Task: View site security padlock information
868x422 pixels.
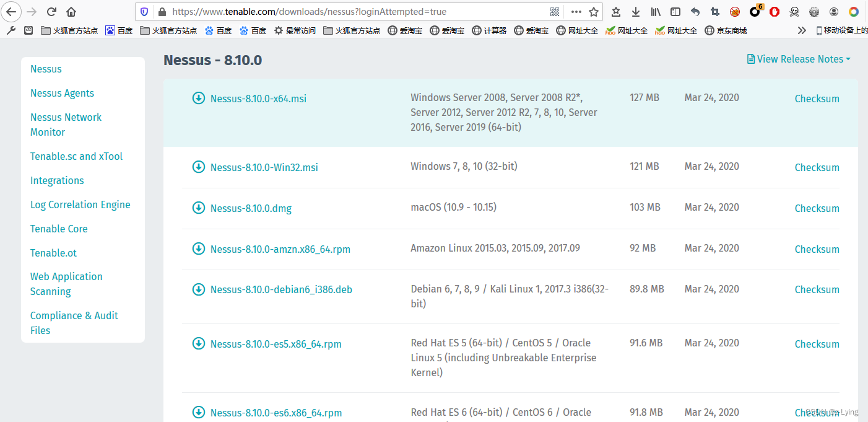Action: 162,12
